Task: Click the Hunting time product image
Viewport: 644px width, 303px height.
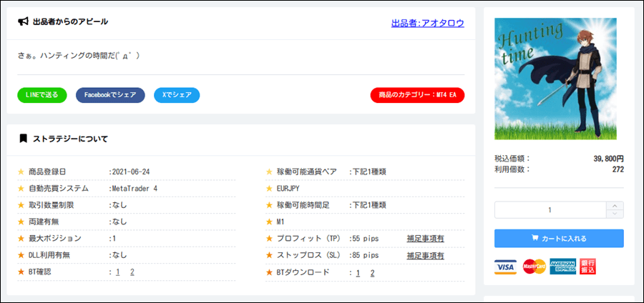Action: 555,79
